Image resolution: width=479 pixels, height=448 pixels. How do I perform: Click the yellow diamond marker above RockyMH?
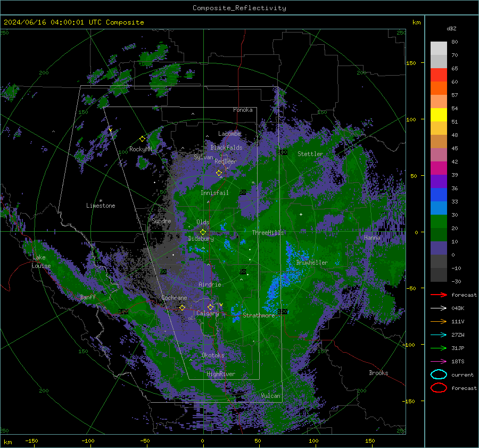coord(142,139)
